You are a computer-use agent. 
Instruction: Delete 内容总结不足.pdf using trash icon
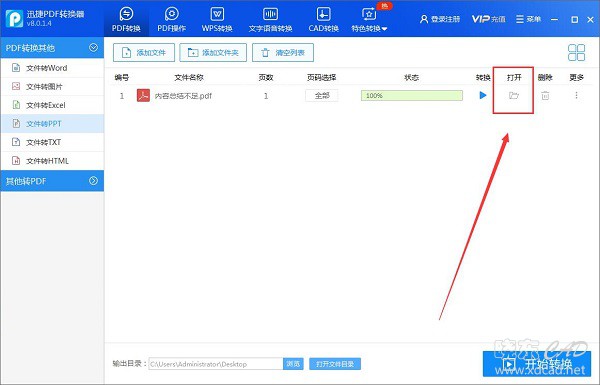545,96
